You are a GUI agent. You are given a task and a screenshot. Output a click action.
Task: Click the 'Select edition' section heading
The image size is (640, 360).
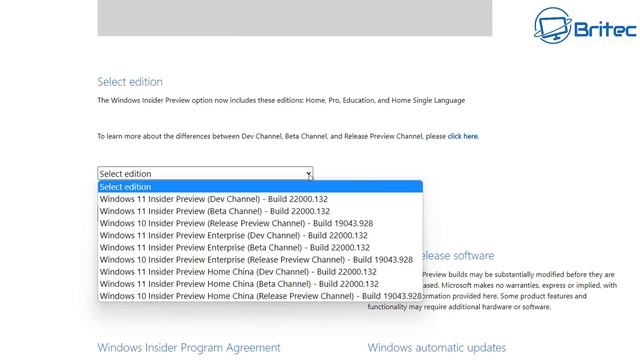pos(130,82)
